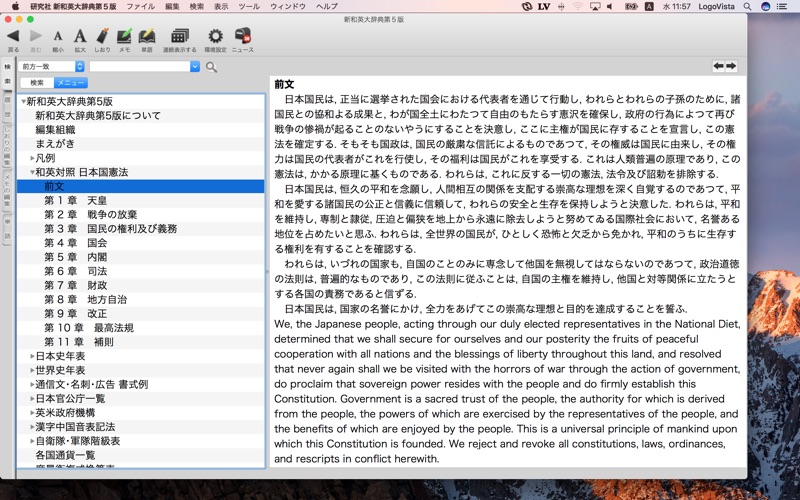
Task: Open Siri from the menu bar
Action: (x=765, y=6)
